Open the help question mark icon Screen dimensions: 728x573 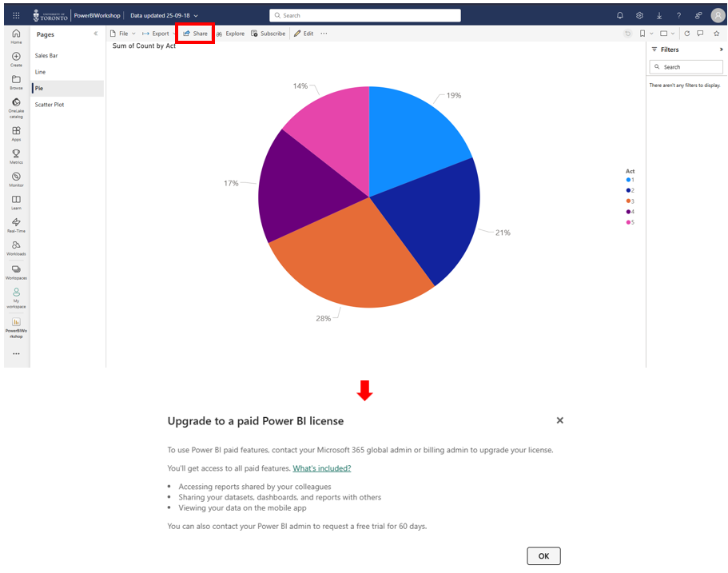pyautogui.click(x=678, y=15)
